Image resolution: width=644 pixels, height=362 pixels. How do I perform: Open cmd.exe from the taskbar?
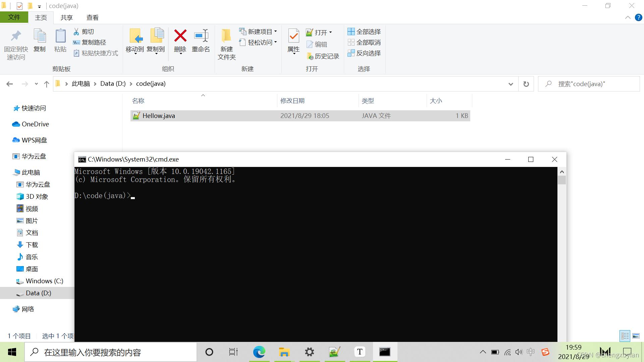(385, 352)
